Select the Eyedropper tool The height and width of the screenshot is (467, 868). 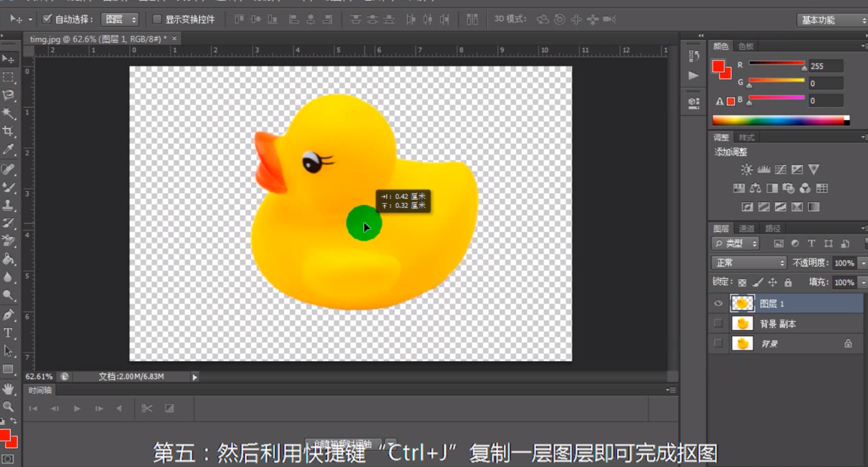point(8,149)
